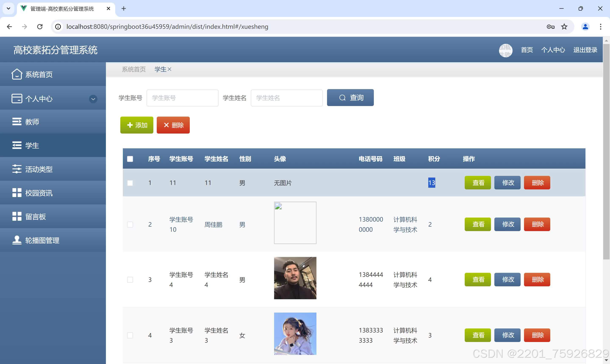Expand the 个人中心 sidebar chevron
Image resolution: width=610 pixels, height=364 pixels.
(93, 99)
